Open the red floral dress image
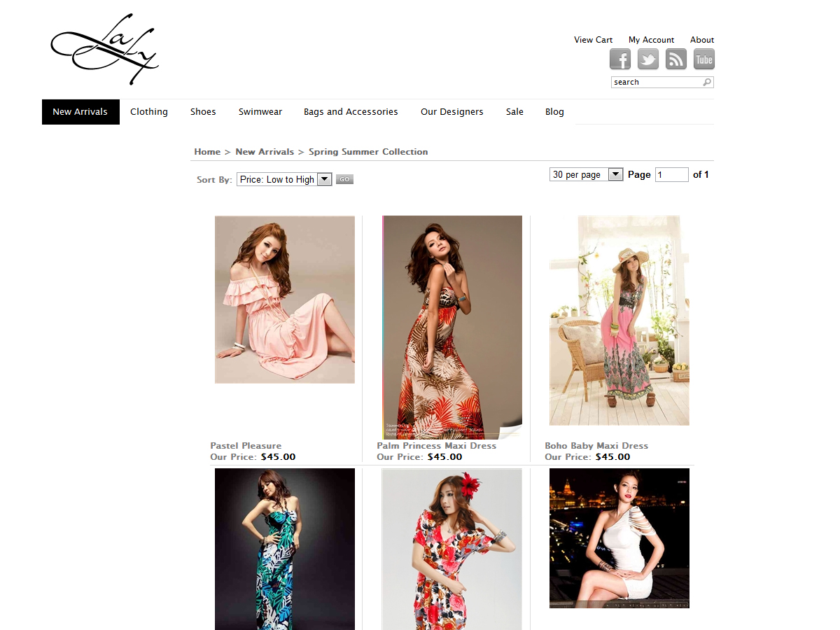The image size is (840, 630). click(x=452, y=549)
